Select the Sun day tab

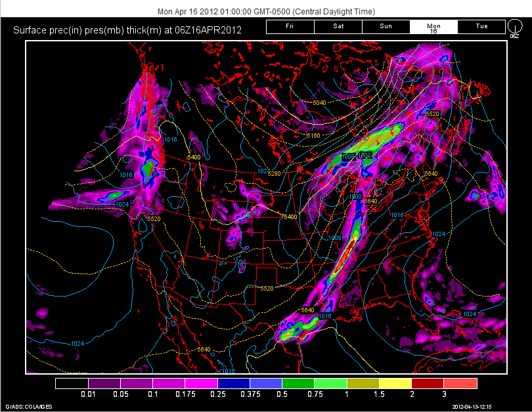click(x=386, y=27)
